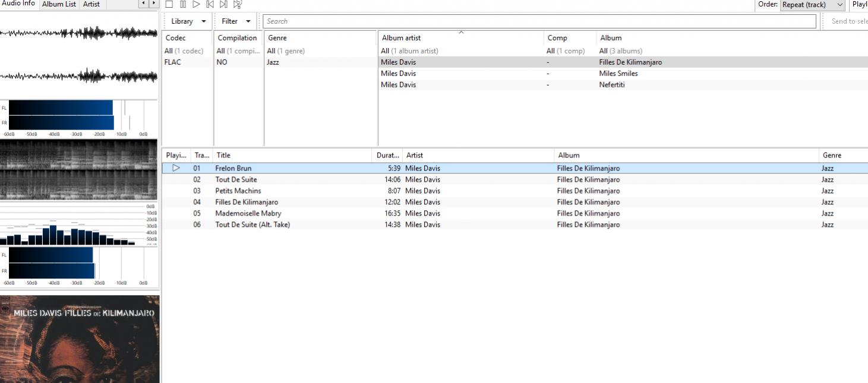
Task: Click the random playback icon
Action: point(238,4)
